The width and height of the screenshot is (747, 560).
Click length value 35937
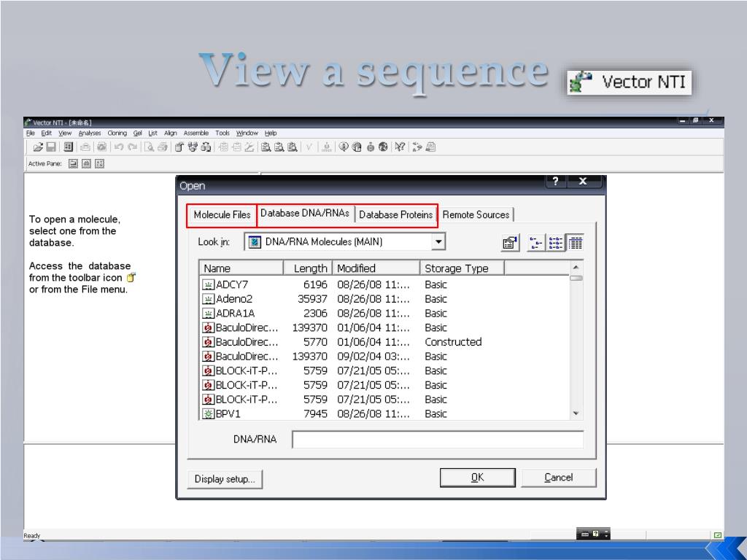[312, 299]
